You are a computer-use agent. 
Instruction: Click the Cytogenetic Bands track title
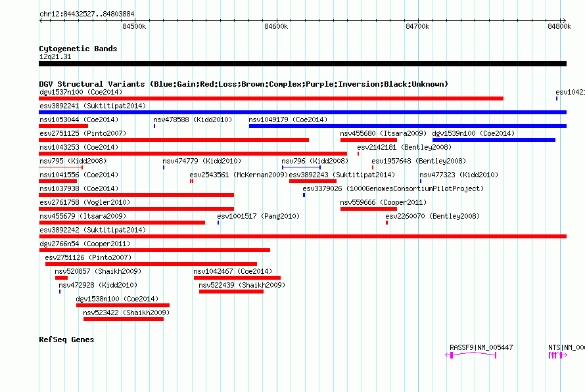coord(78,49)
